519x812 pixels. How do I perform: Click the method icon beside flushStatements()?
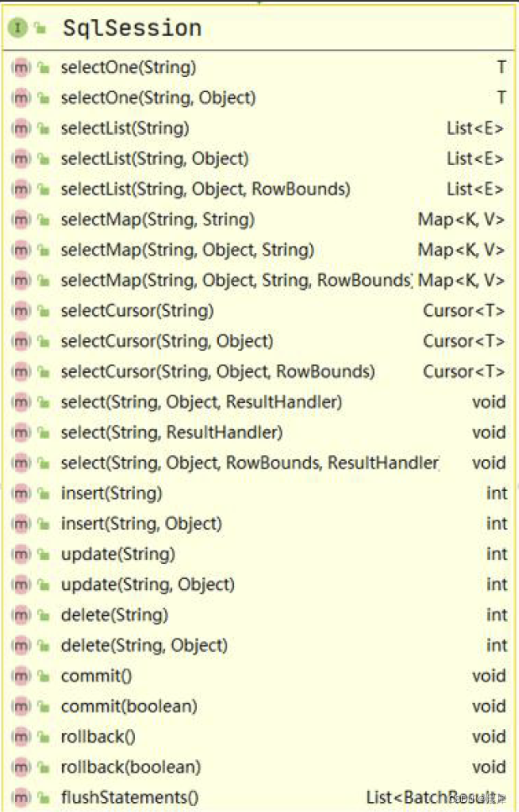pyautogui.click(x=20, y=797)
